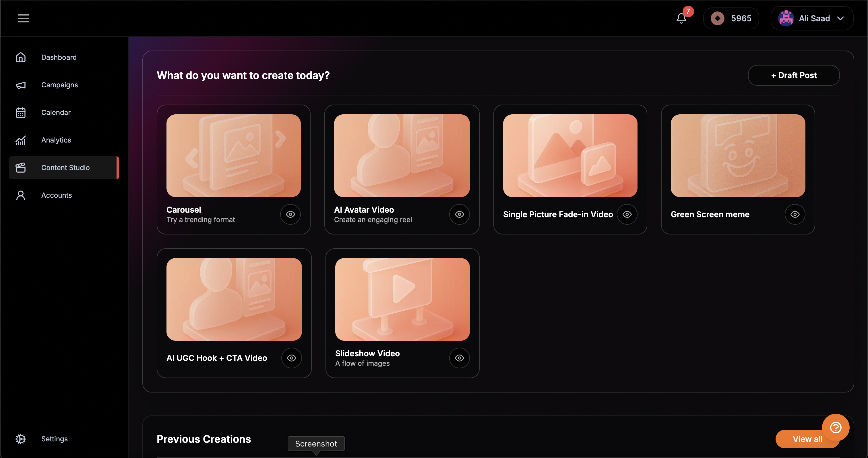The width and height of the screenshot is (868, 458).
Task: Click the orange help question mark button
Action: point(835,427)
